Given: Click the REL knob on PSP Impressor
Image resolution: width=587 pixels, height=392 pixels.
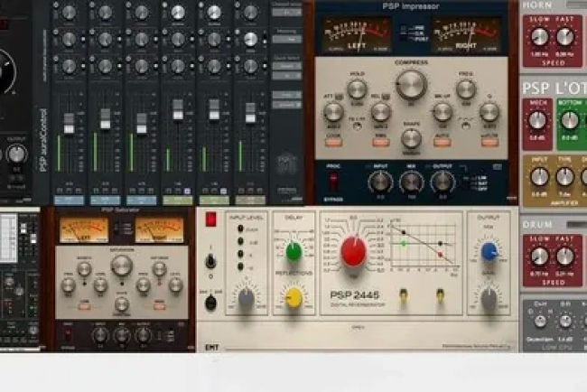Looking at the screenshot, I should (x=381, y=112).
